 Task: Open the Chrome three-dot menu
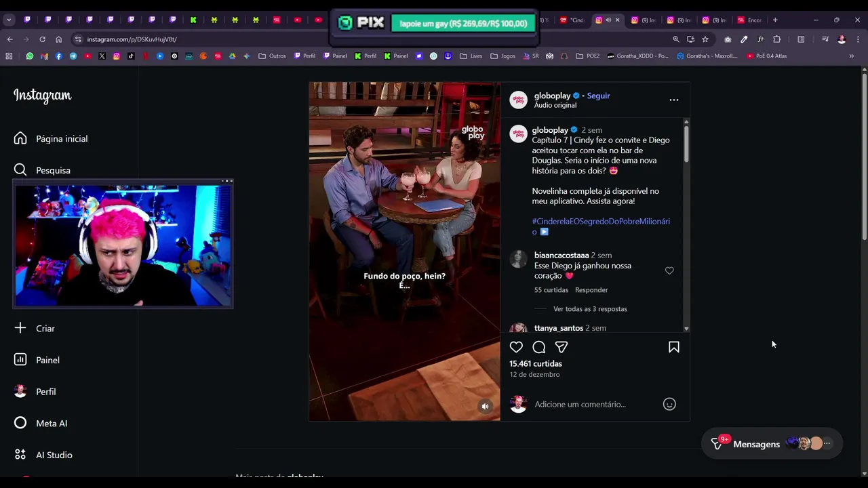coord(858,39)
